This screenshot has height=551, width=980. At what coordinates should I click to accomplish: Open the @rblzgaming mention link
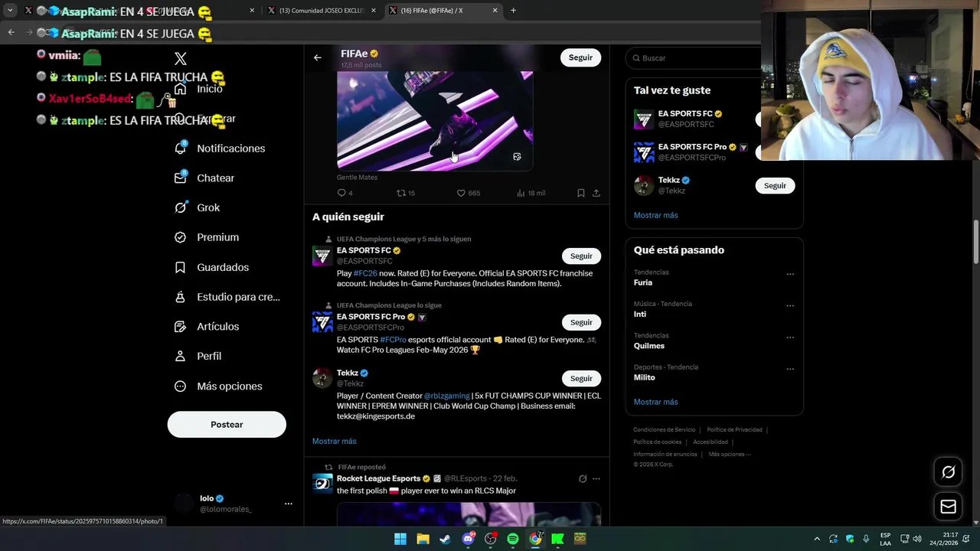[x=446, y=396]
